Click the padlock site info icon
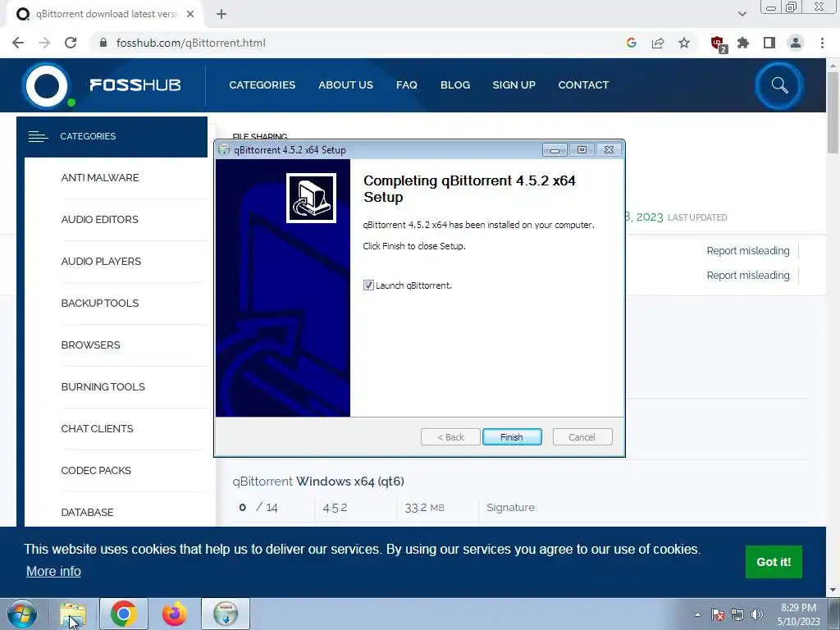 [103, 43]
